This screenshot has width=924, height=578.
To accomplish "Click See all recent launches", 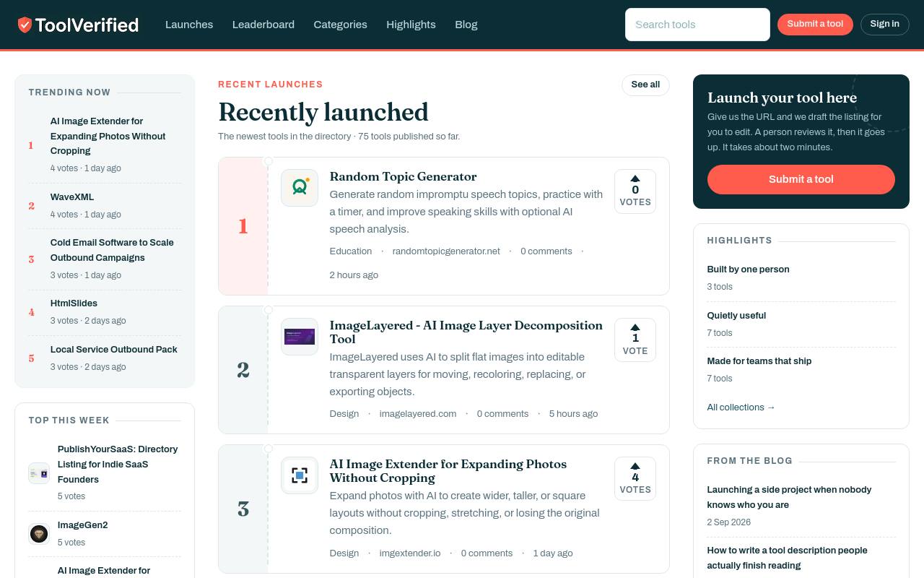I will (x=645, y=85).
